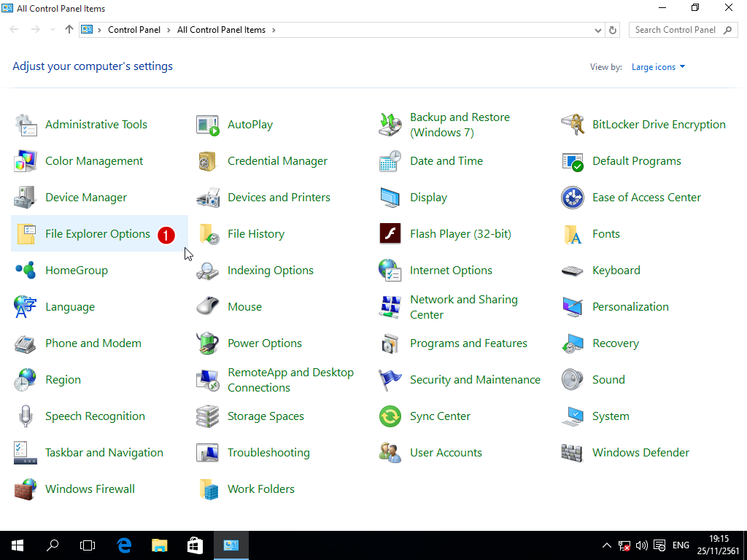Open the Troubleshooting icon

(x=208, y=453)
